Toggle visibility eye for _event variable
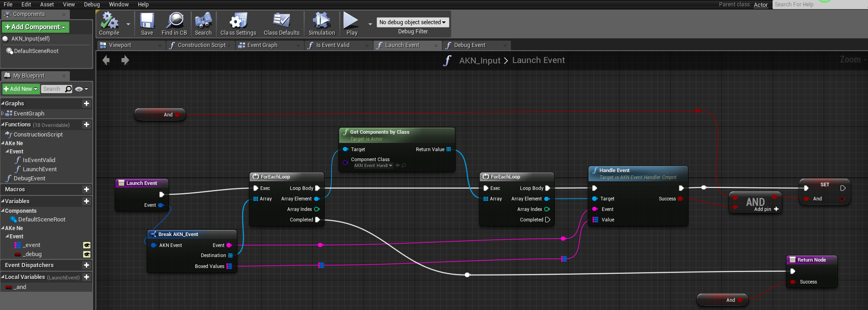This screenshot has height=310, width=868. click(87, 245)
